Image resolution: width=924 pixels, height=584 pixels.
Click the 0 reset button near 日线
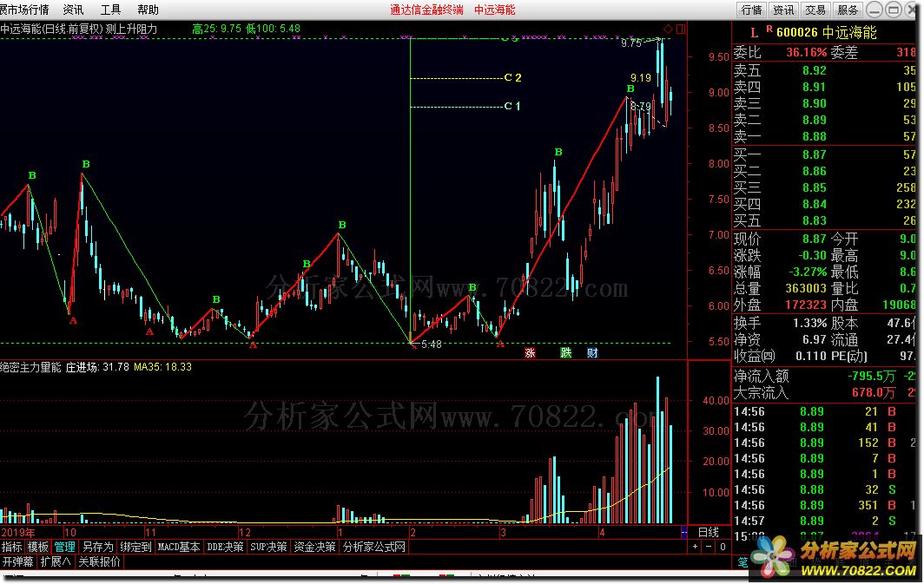click(723, 547)
